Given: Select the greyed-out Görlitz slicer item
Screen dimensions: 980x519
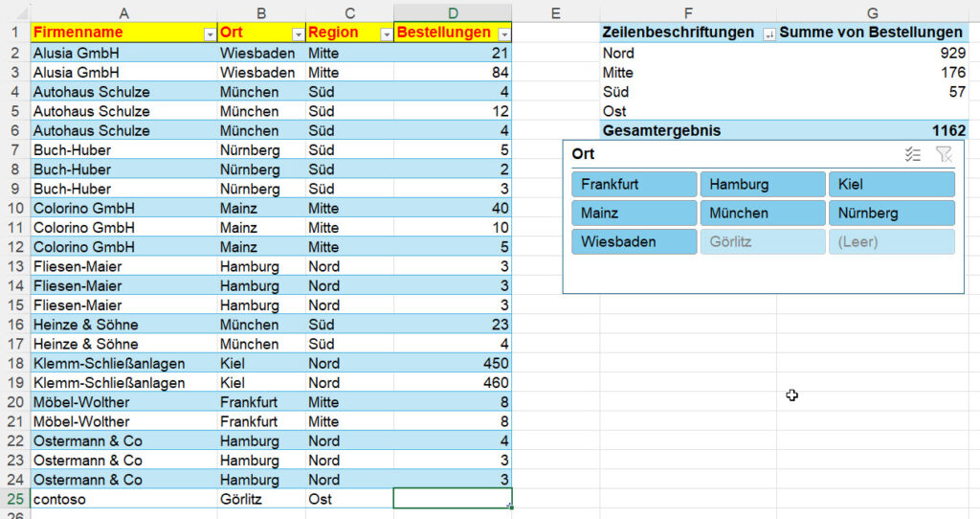Looking at the screenshot, I should pos(762,242).
